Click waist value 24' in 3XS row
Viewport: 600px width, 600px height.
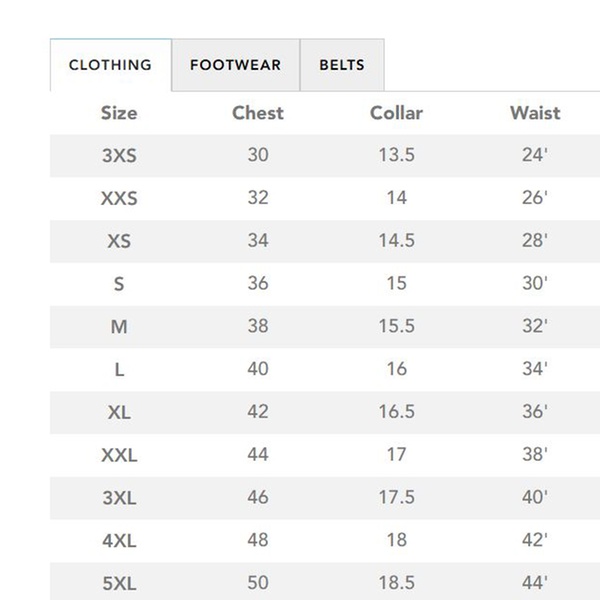point(535,156)
